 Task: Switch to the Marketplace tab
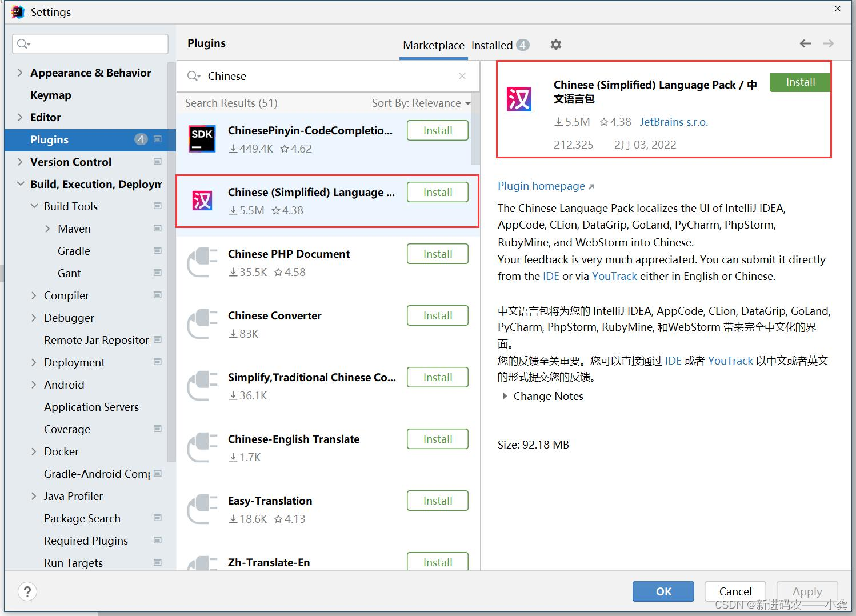[x=434, y=45]
